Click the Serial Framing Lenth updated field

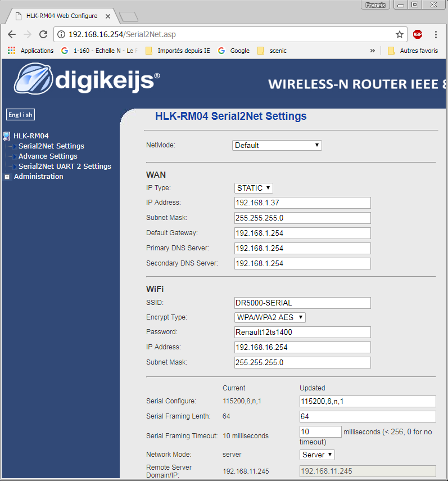(368, 416)
